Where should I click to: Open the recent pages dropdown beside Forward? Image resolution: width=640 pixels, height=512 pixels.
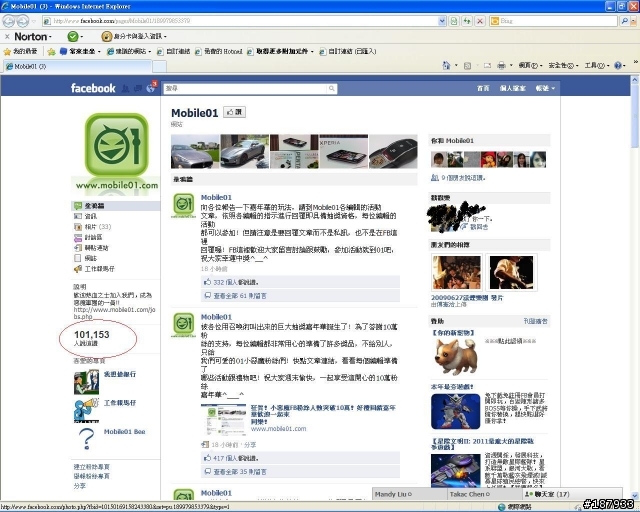tap(34, 21)
